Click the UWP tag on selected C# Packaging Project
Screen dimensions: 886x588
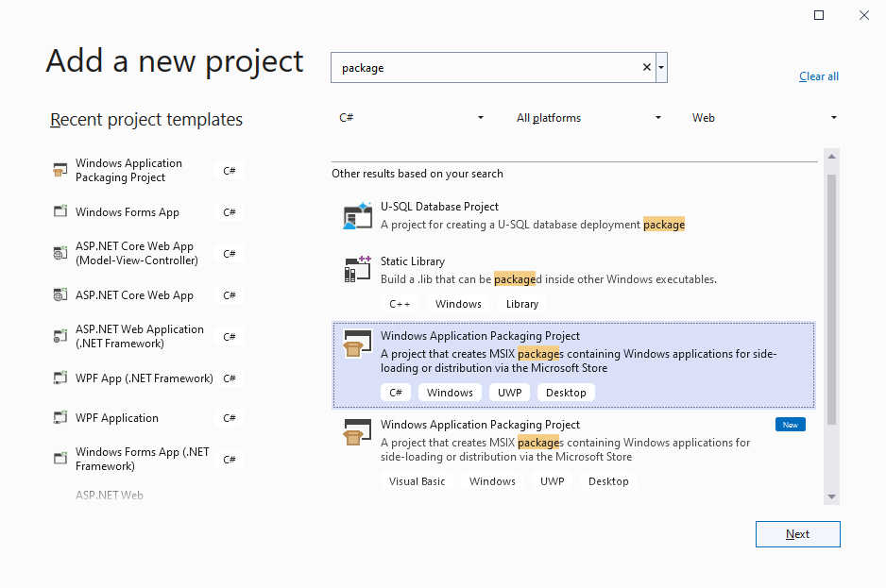point(510,393)
